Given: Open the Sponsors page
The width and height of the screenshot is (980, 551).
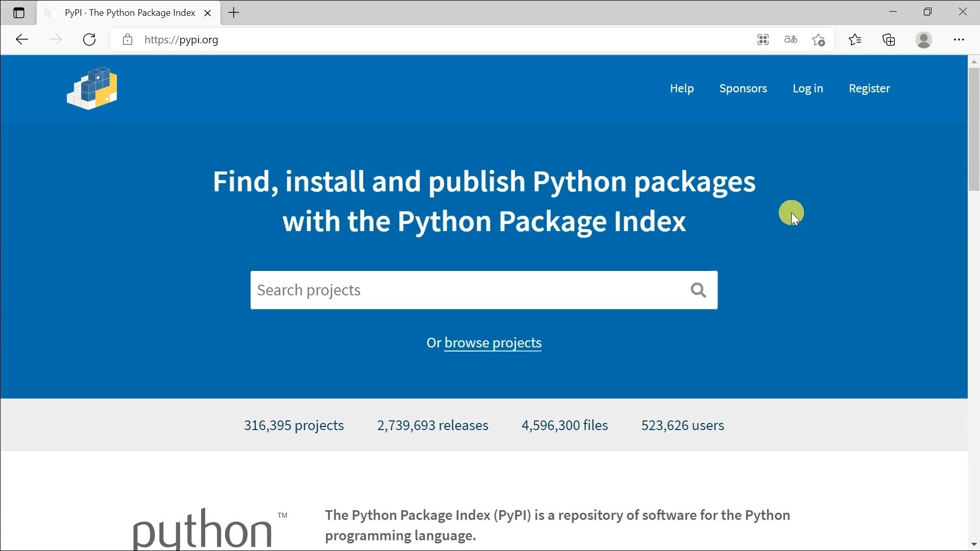Looking at the screenshot, I should pos(743,88).
